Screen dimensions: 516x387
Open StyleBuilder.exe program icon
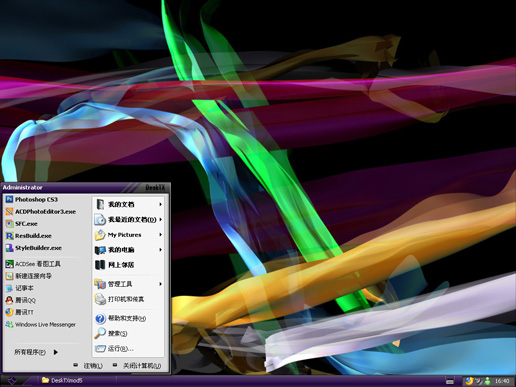point(9,248)
